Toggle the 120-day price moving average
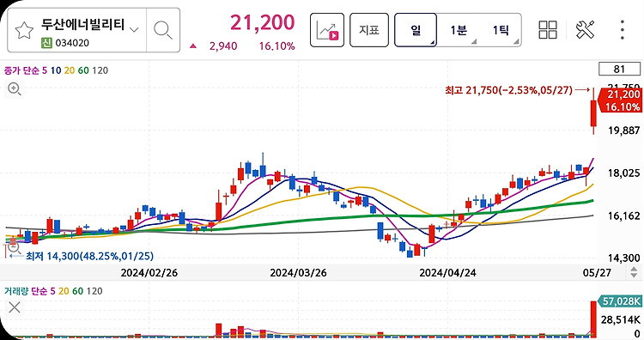Image resolution: width=644 pixels, height=340 pixels. 100,70
